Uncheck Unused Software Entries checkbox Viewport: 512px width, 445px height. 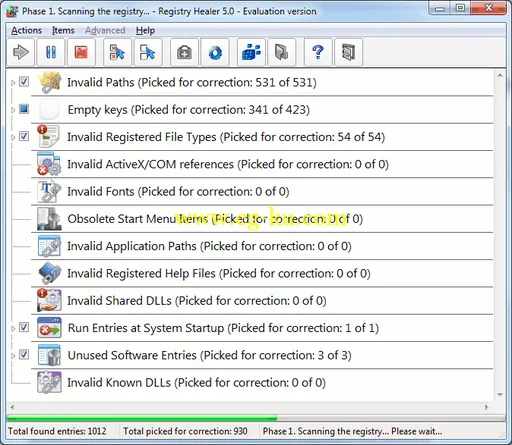coord(24,354)
